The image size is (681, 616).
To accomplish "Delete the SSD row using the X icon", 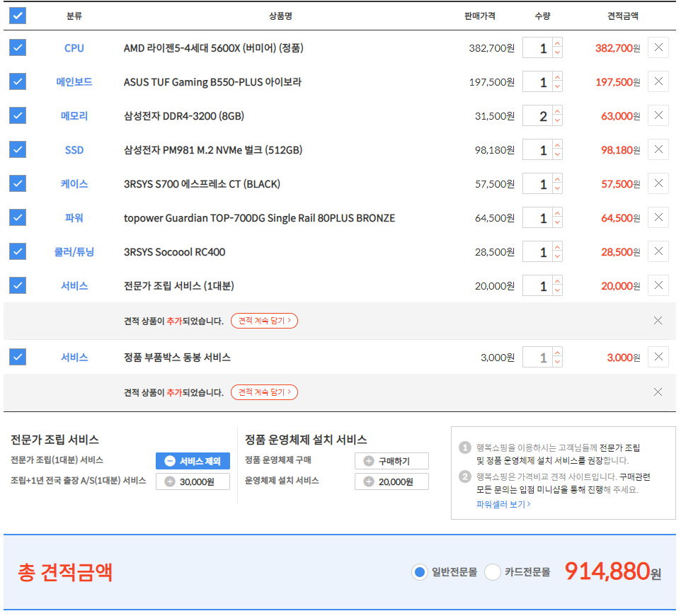I will [x=658, y=149].
